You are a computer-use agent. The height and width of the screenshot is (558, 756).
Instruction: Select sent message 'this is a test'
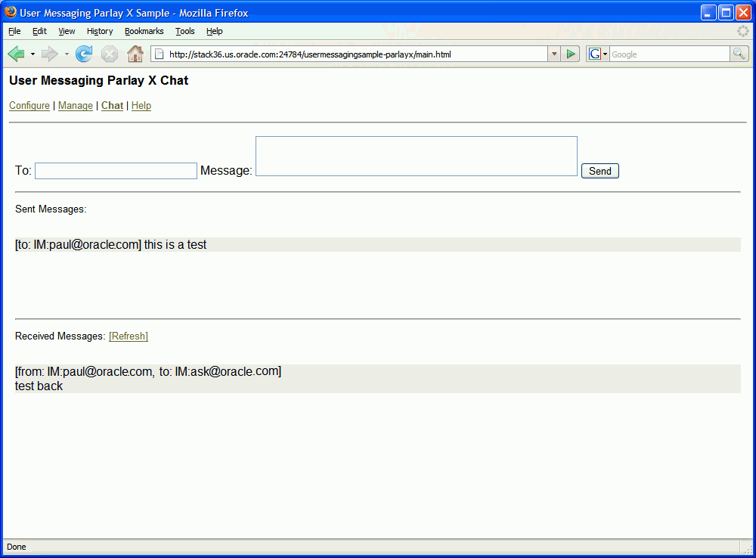coord(377,244)
